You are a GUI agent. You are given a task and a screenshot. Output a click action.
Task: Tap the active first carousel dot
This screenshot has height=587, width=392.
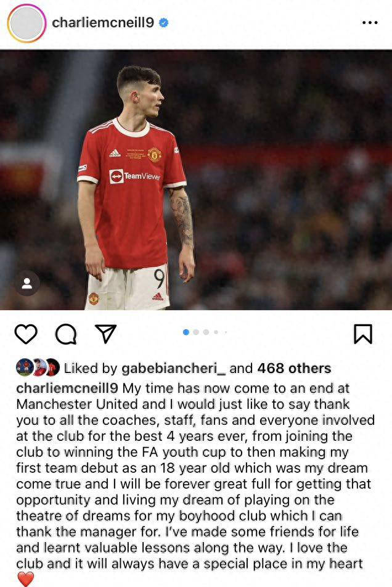[186, 332]
